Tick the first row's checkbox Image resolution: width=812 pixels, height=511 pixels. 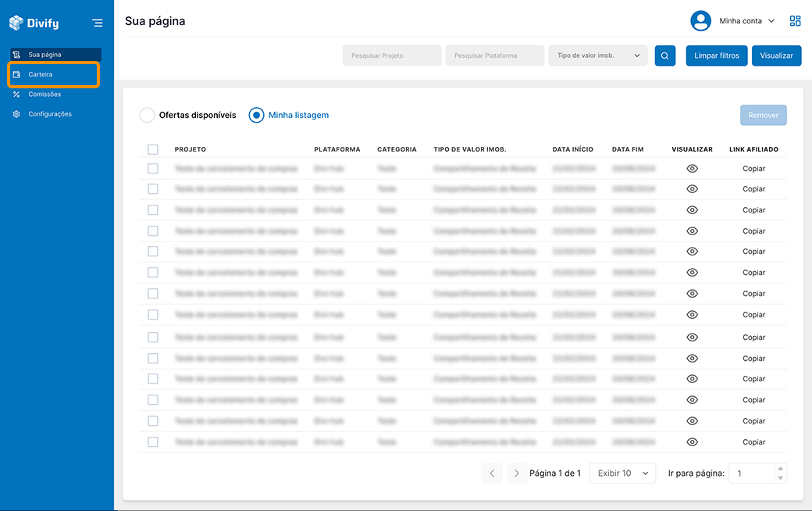[153, 169]
